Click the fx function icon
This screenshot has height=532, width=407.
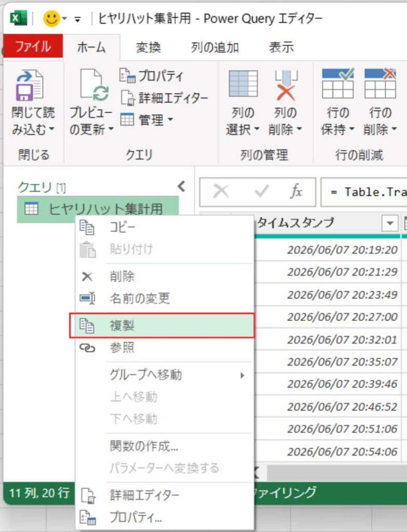click(x=296, y=192)
